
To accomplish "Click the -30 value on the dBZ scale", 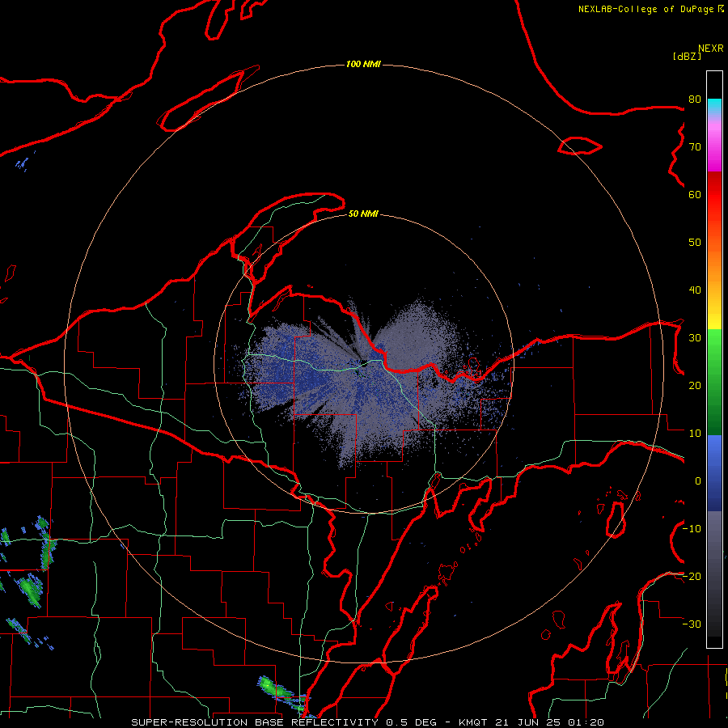I will pos(692,624).
